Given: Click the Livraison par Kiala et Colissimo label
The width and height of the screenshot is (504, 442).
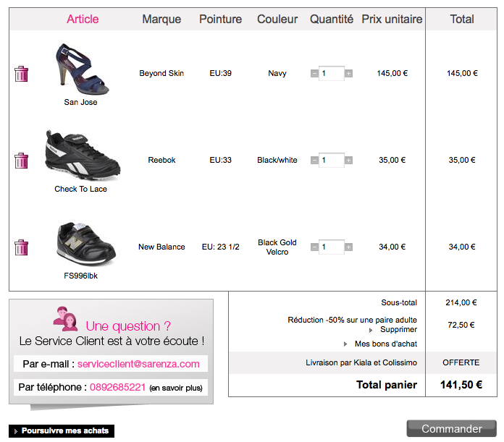Looking at the screenshot, I should (x=361, y=362).
